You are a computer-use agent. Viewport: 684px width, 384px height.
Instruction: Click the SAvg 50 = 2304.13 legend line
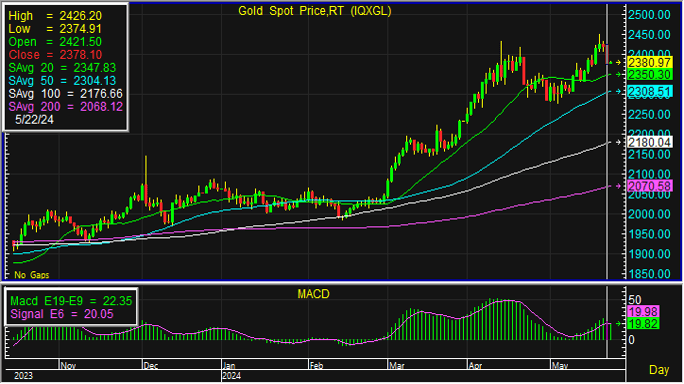(x=62, y=81)
